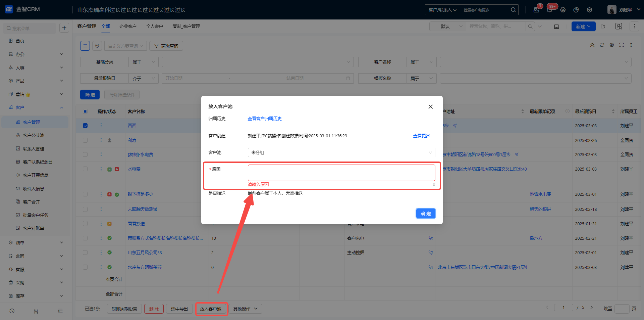Open the cube icon in top bar
Image resolution: width=644 pixels, height=320 pixels.
(589, 10)
